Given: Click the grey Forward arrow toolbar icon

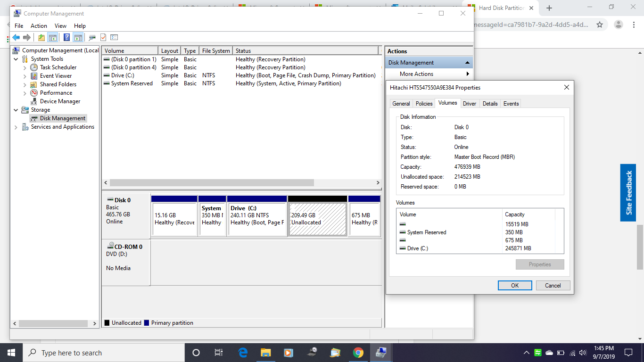Looking at the screenshot, I should click(x=27, y=38).
